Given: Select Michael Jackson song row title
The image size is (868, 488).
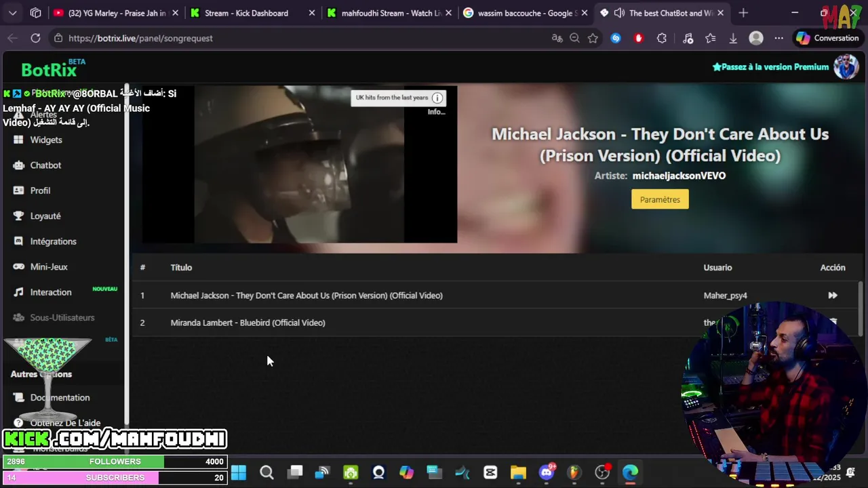Looking at the screenshot, I should click(x=307, y=296).
